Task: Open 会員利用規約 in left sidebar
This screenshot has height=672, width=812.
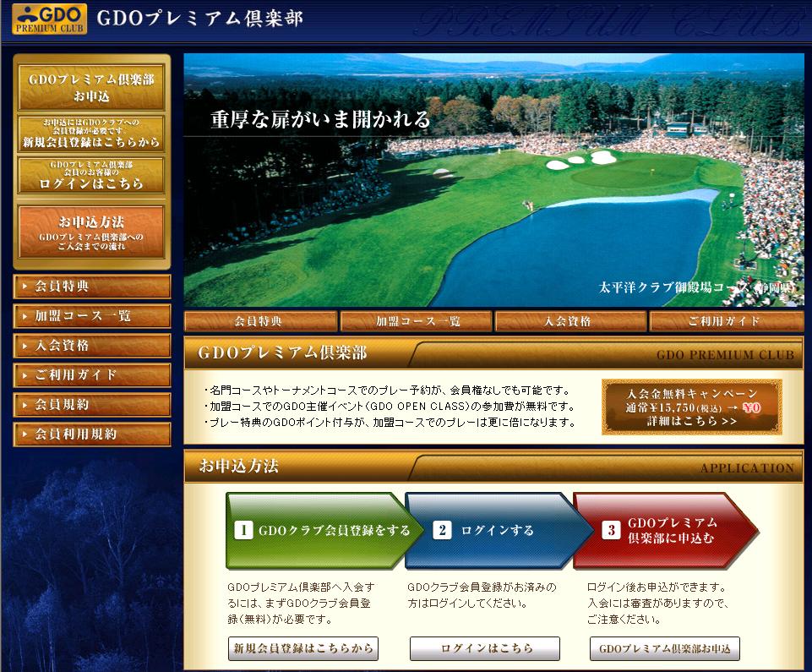Action: pos(91,434)
